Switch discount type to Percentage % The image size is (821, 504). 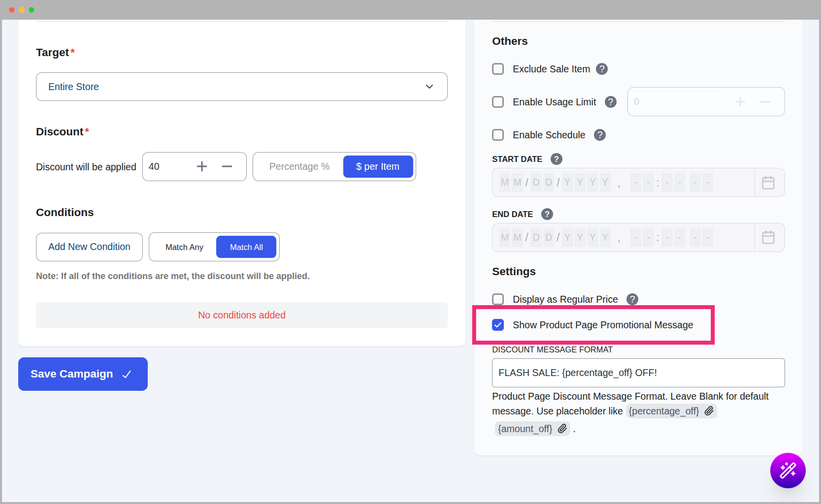(299, 167)
